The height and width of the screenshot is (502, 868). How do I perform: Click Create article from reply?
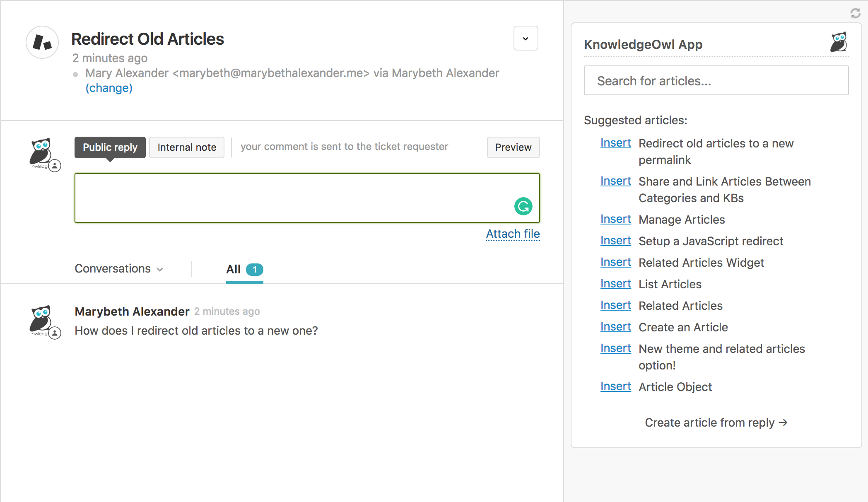point(716,422)
